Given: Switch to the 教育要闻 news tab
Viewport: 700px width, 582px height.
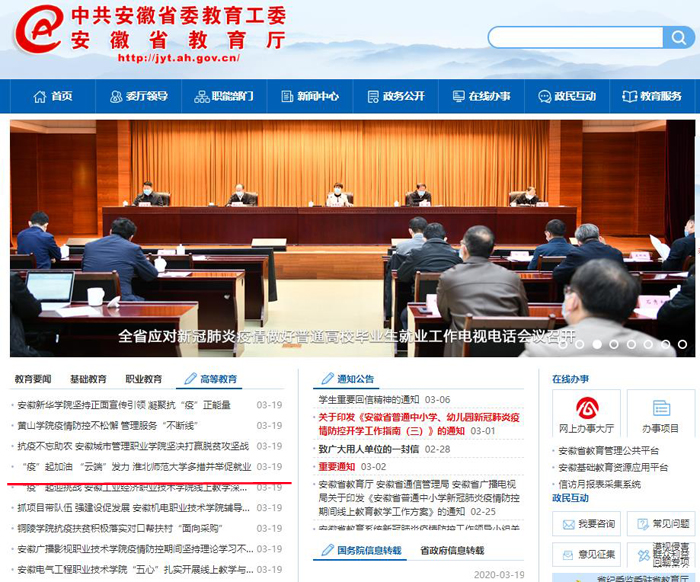Looking at the screenshot, I should (x=32, y=380).
